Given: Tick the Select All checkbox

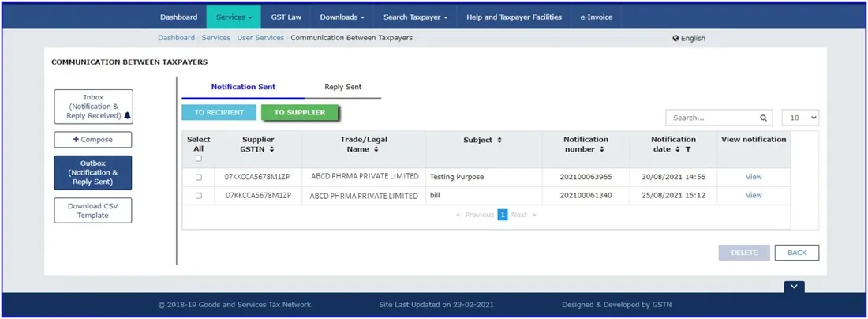Looking at the screenshot, I should pos(199,159).
